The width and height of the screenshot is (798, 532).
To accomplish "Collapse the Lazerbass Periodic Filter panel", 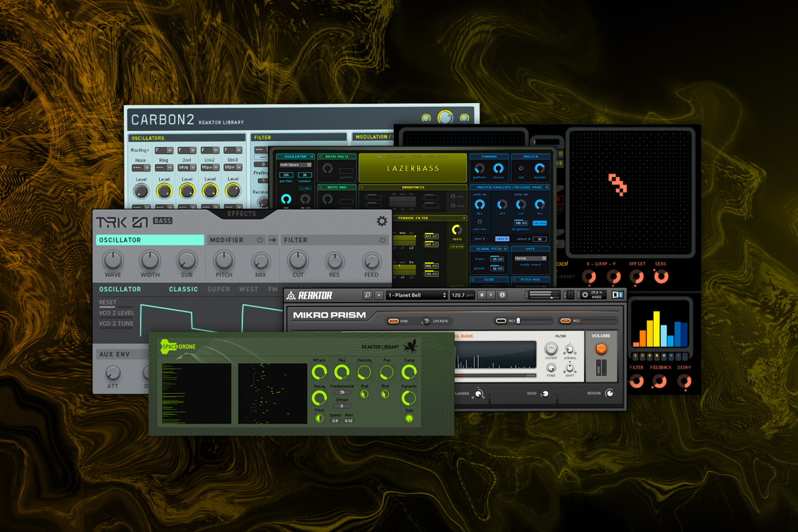I will point(464,218).
